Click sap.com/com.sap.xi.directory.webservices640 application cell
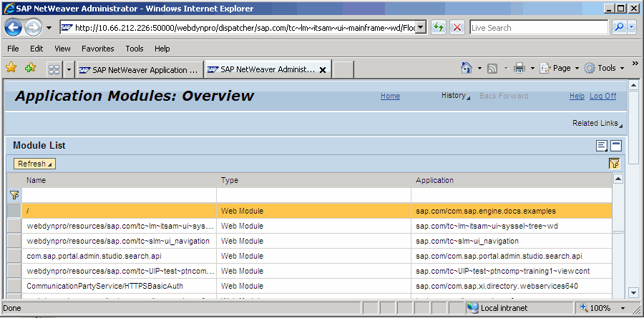 tap(512, 286)
